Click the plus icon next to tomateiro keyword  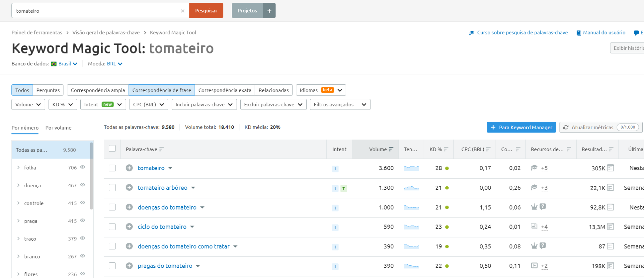pyautogui.click(x=129, y=168)
